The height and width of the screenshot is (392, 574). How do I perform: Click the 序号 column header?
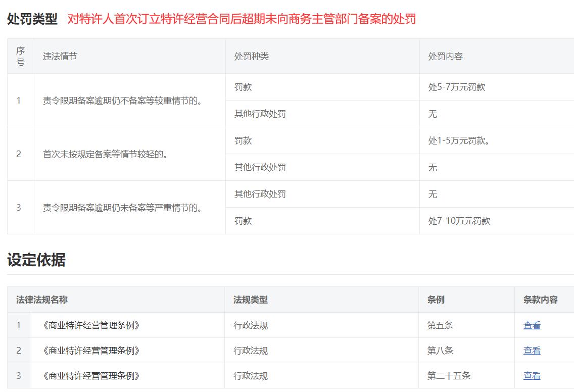[21, 56]
